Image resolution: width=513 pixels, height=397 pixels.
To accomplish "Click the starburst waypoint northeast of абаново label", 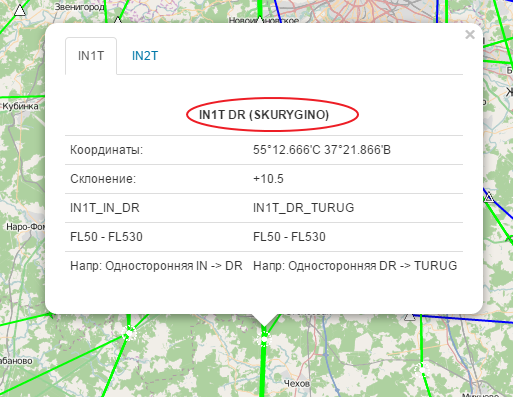I will [129, 333].
